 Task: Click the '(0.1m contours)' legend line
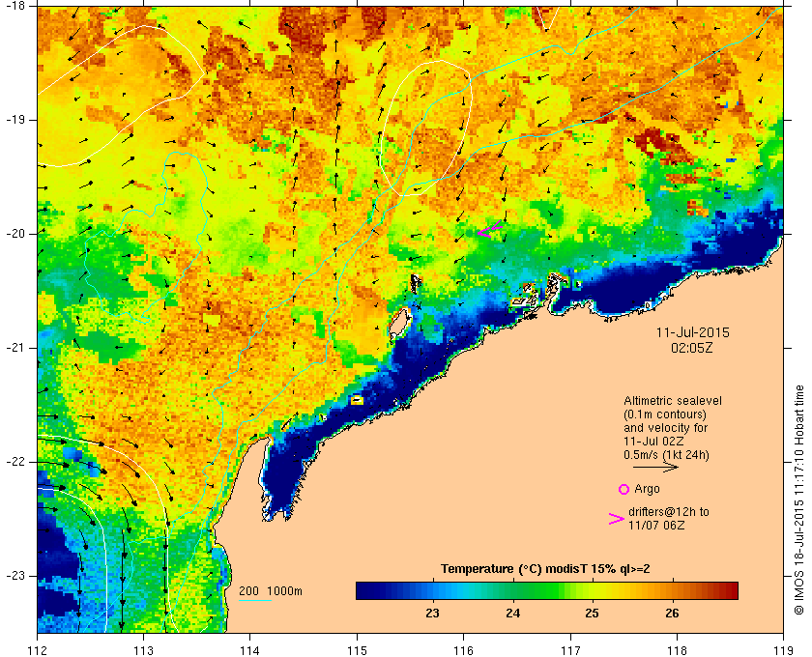point(665,414)
